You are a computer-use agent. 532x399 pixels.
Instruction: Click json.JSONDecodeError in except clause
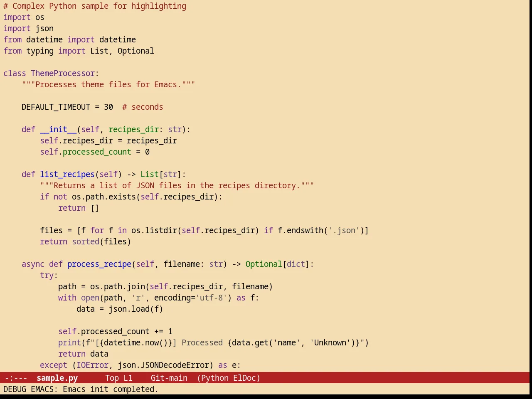tap(163, 365)
